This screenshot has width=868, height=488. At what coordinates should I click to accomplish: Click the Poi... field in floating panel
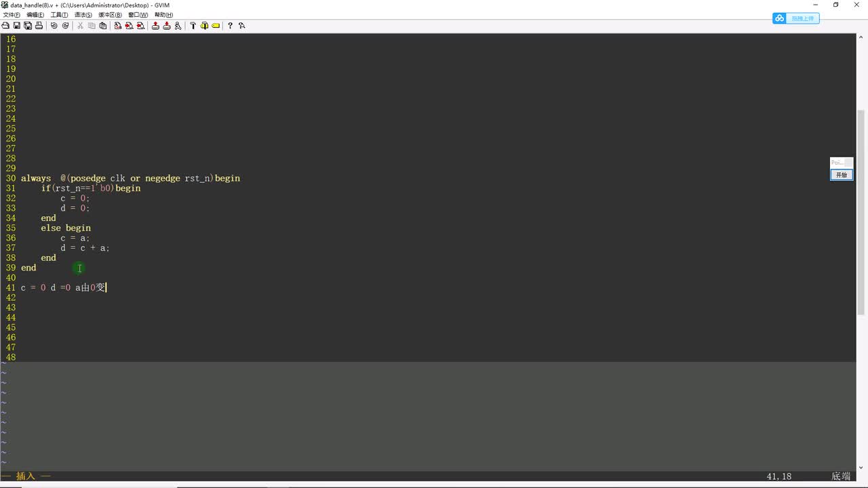pos(841,163)
